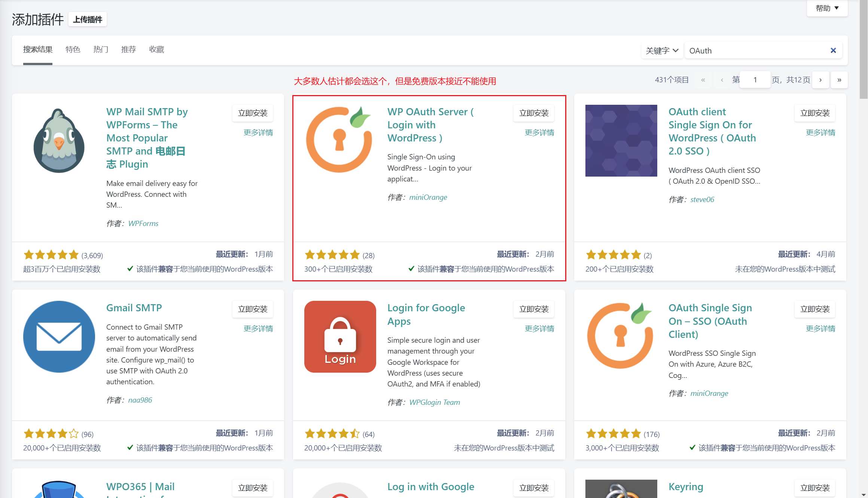This screenshot has width=868, height=498.
Task: Install the Log in with Google plugin
Action: click(x=534, y=488)
